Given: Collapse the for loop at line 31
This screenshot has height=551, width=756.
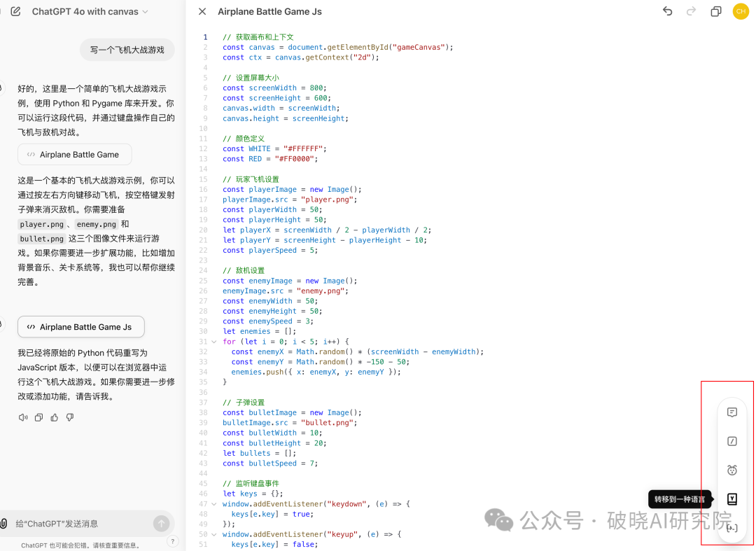Looking at the screenshot, I should [x=213, y=341].
